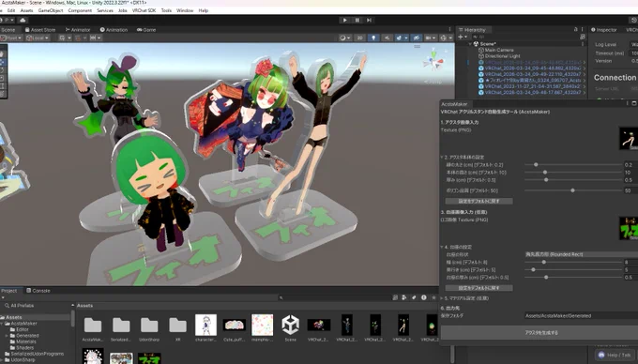Toggle scene audio speaker icon
The image size is (638, 364).
coord(387,38)
